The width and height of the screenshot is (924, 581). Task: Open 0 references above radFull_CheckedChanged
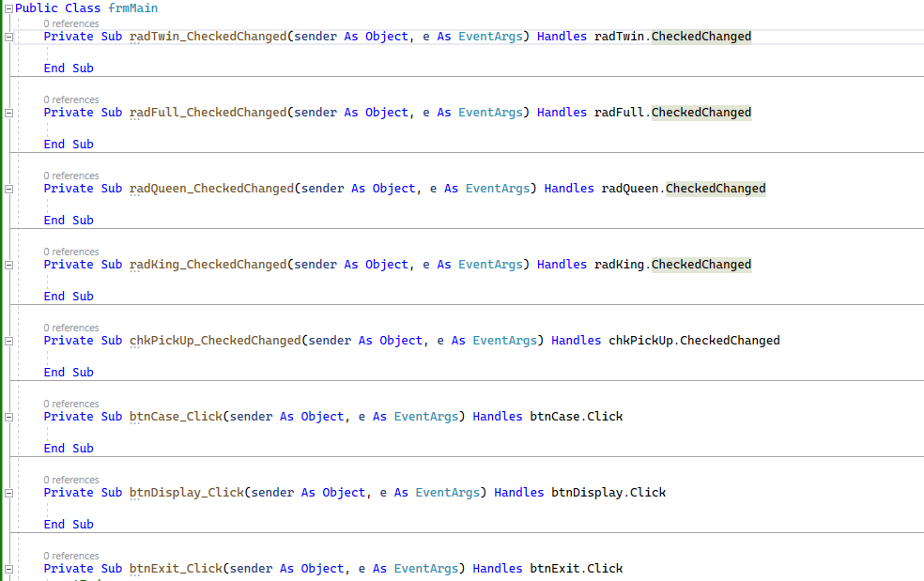pos(71,99)
